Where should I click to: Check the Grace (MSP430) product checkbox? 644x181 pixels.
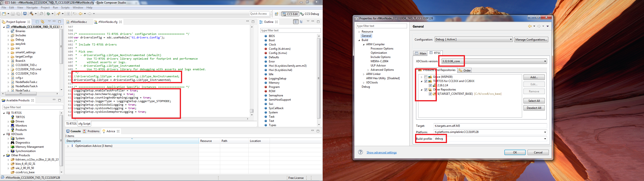pos(426,77)
